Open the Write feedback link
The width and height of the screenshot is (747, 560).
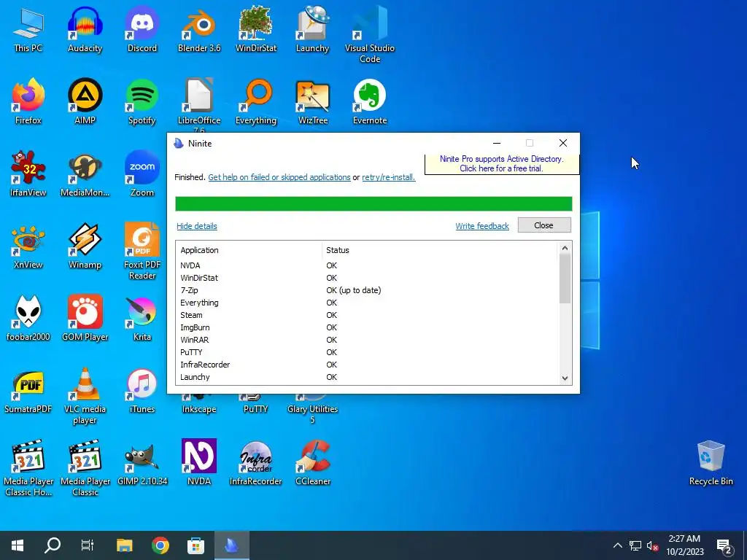click(482, 226)
